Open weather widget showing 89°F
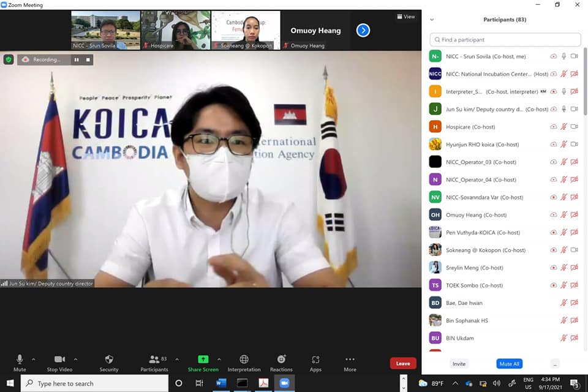The image size is (588, 392). [431, 383]
